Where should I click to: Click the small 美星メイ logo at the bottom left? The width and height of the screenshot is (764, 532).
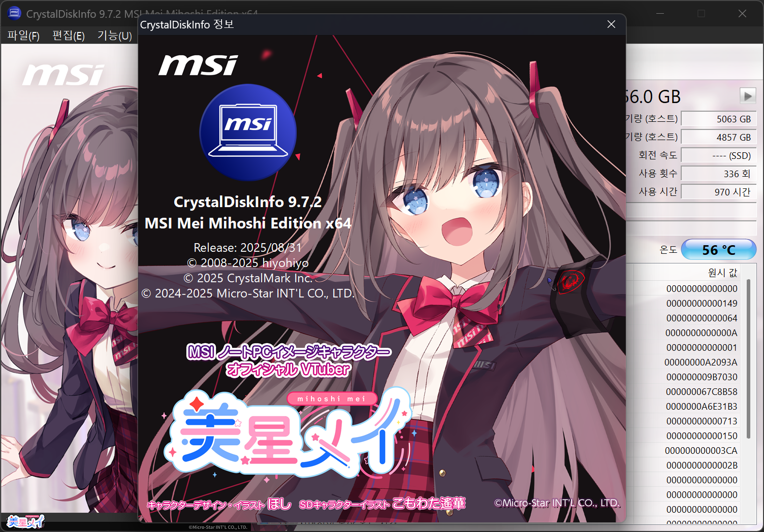click(x=25, y=521)
